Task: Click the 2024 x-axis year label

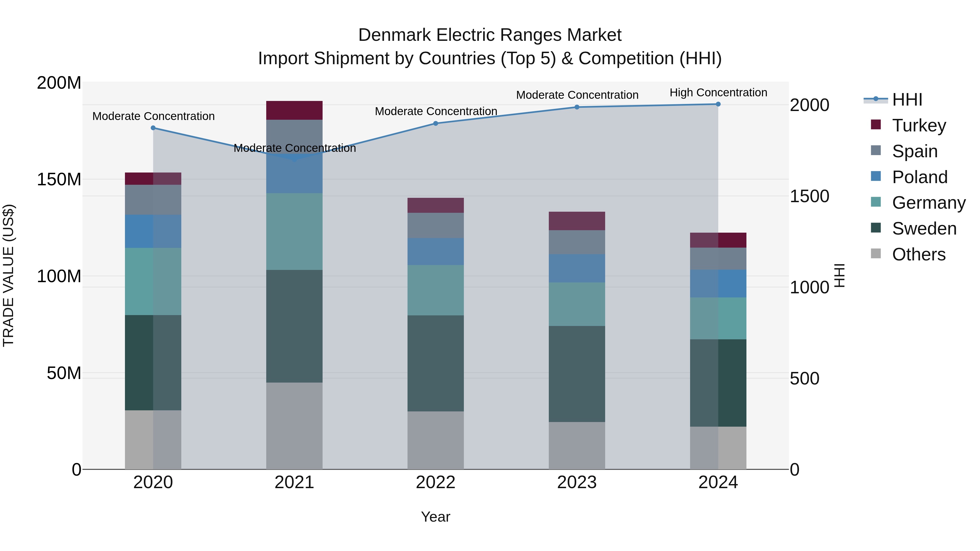Action: tap(718, 482)
